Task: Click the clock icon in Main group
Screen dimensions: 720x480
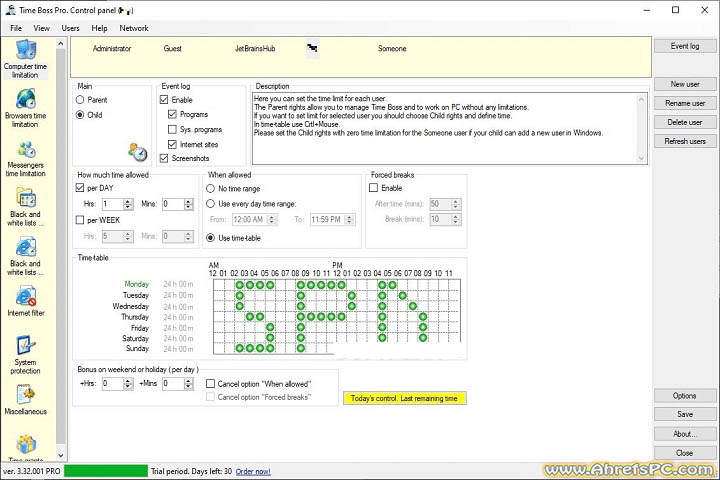Action: (x=137, y=152)
